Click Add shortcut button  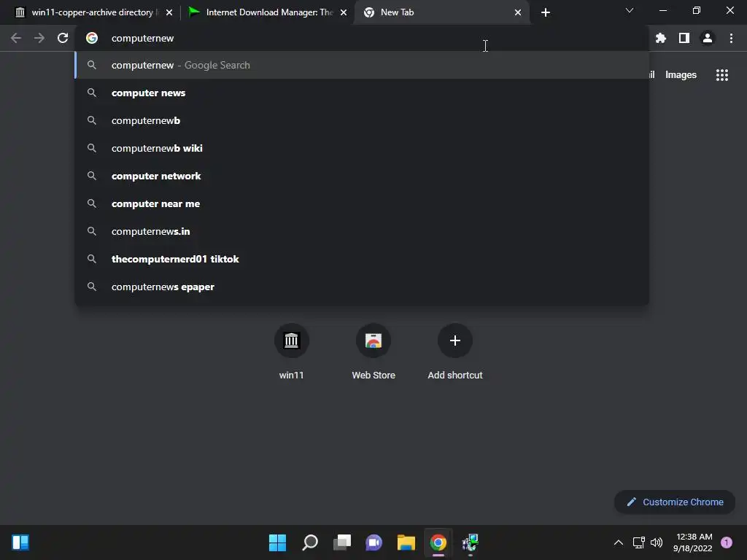[x=455, y=352]
